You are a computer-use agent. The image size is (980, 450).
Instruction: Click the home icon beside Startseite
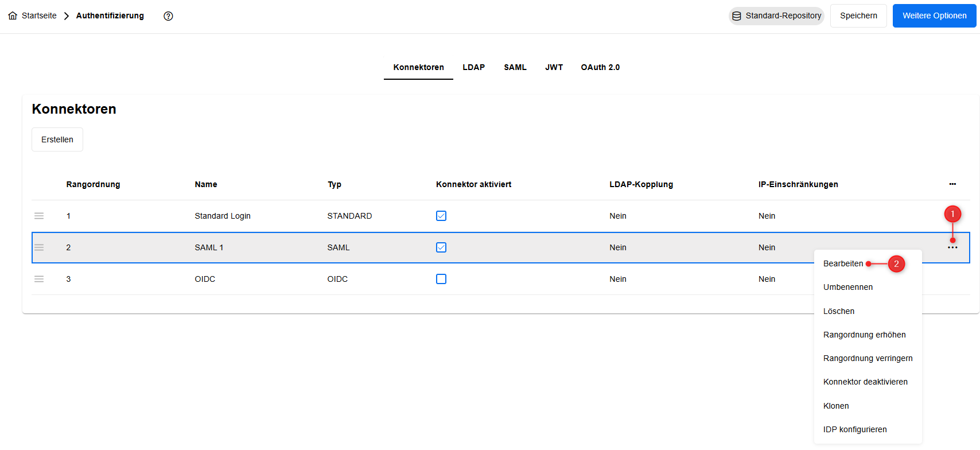click(x=13, y=16)
